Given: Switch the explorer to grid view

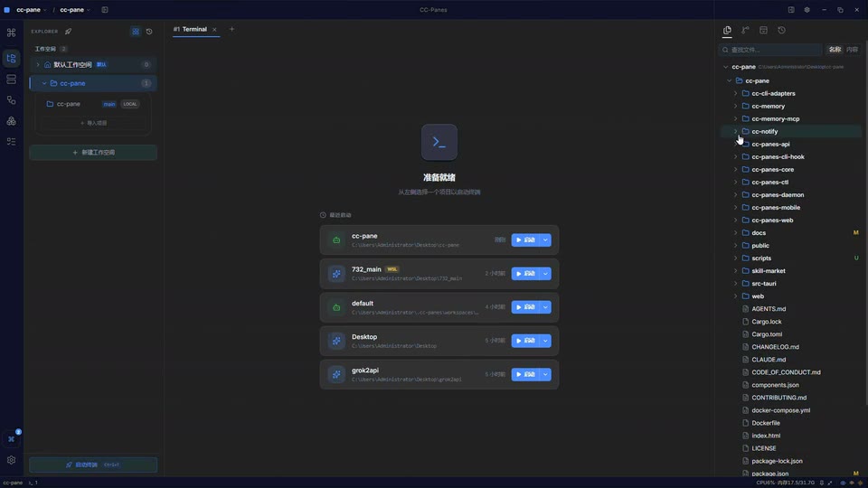Looking at the screenshot, I should 136,32.
